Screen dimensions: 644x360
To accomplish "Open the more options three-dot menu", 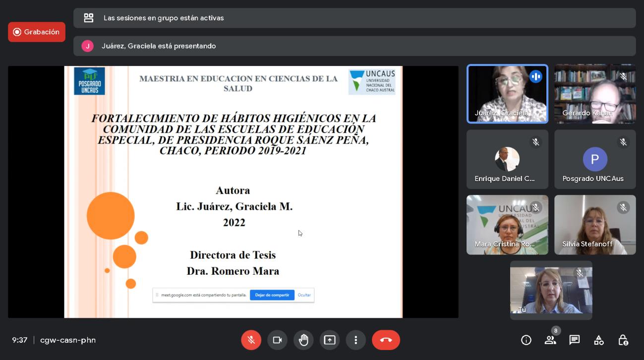I will [x=355, y=340].
